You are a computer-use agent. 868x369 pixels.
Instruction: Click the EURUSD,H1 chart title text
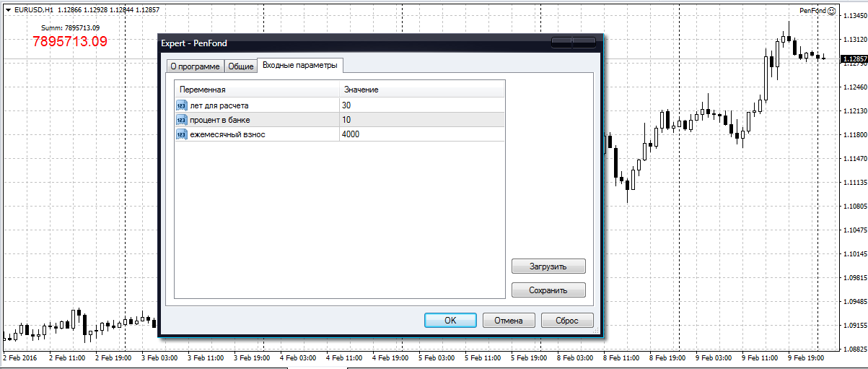33,10
